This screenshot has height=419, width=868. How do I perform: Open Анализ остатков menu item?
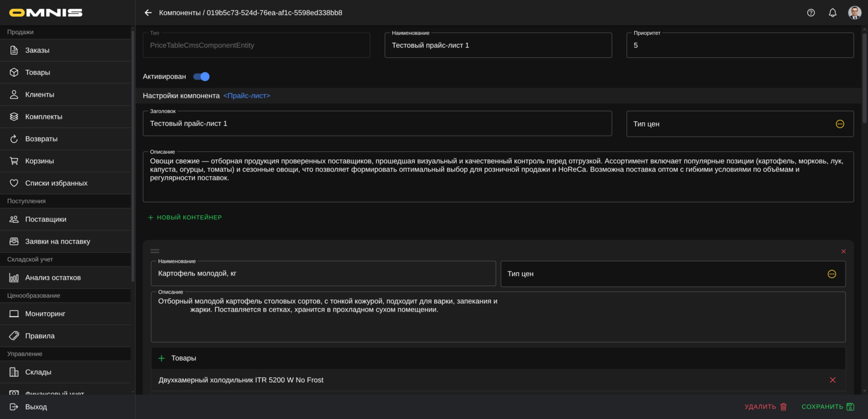53,277
